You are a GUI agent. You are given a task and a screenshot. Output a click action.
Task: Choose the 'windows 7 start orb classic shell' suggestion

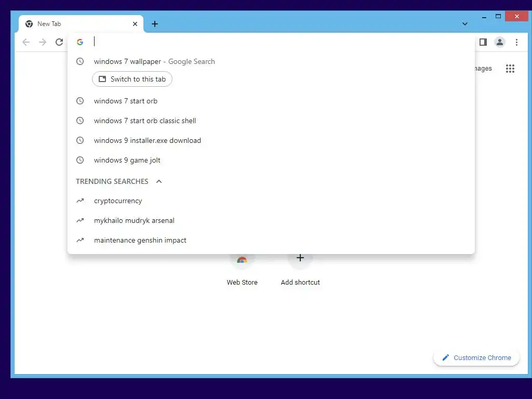click(x=271, y=121)
